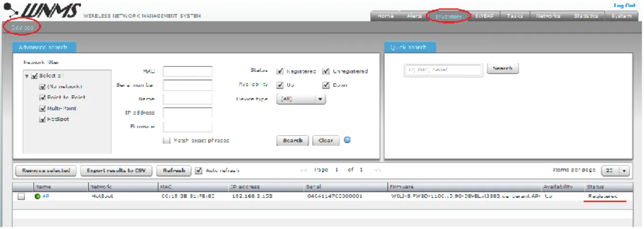Screen dimensions: 644x229
Task: Click the Quick search Search button
Action: [503, 69]
